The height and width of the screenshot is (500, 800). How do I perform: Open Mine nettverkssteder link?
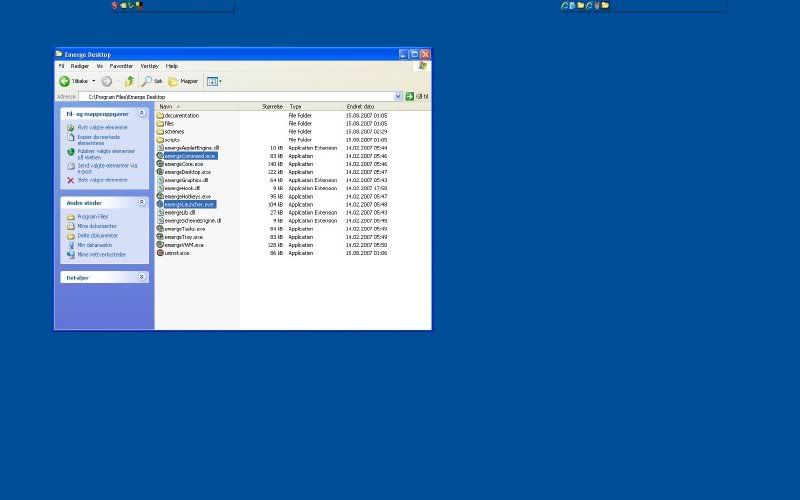[102, 255]
